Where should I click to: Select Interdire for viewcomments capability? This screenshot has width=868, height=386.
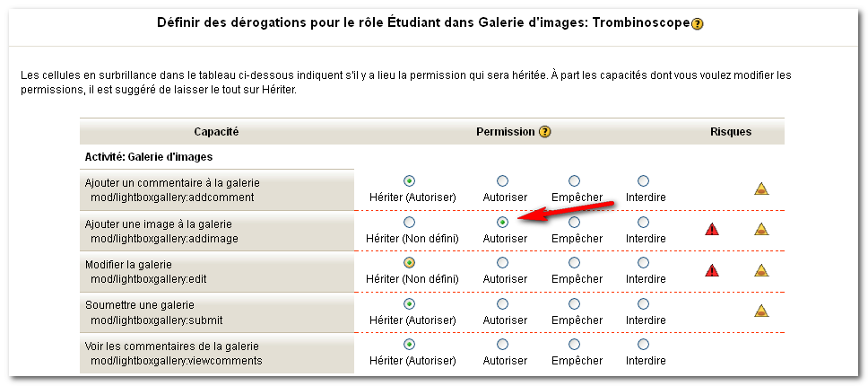(643, 345)
